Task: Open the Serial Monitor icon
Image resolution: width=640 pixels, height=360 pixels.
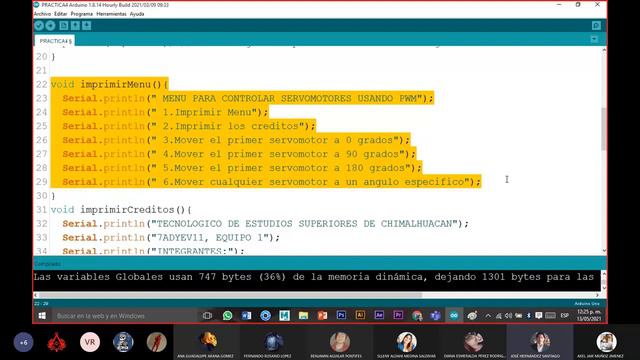Action: 596,26
